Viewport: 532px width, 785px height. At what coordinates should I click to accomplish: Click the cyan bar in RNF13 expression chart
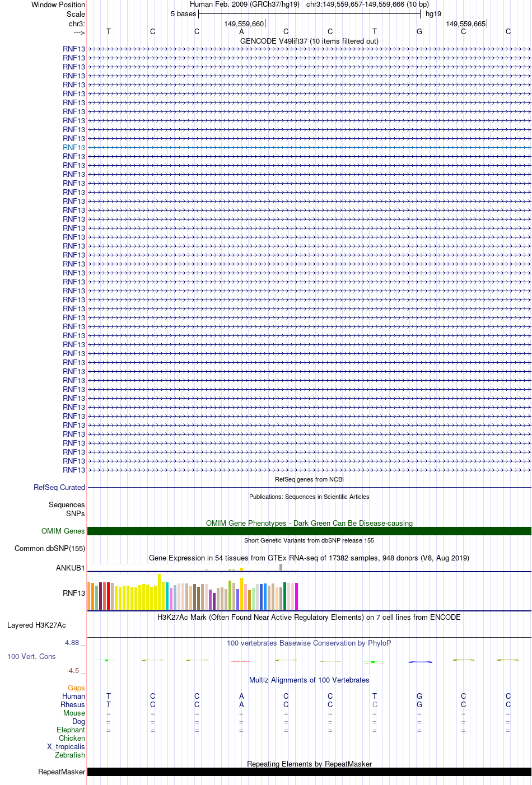167,596
